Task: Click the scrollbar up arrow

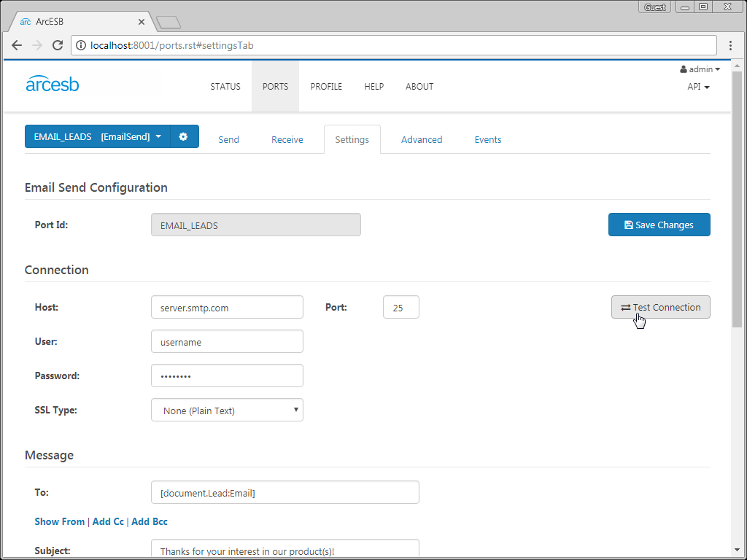Action: click(737, 66)
